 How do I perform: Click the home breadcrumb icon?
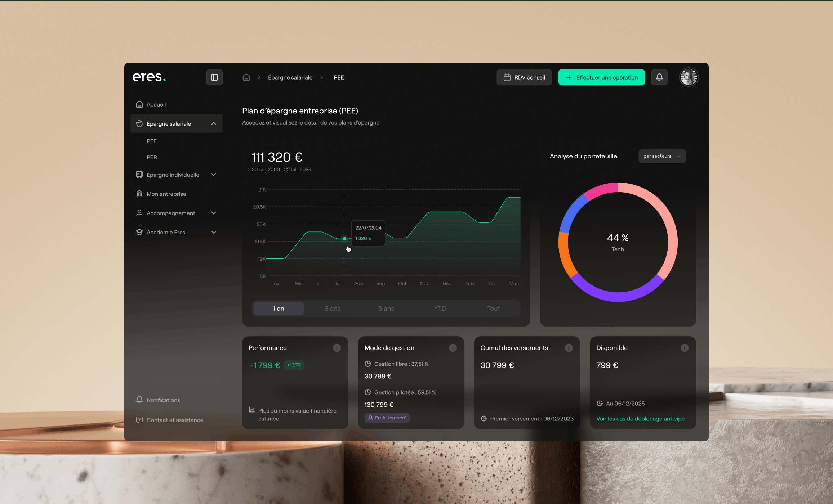(246, 77)
